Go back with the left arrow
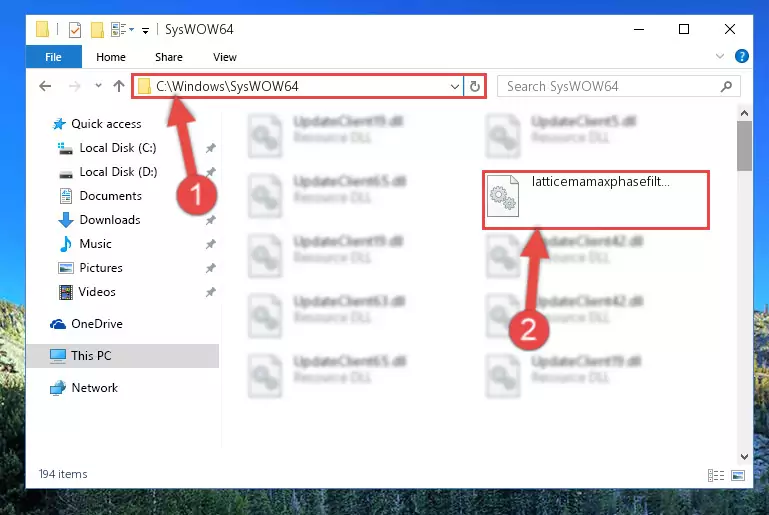This screenshot has height=515, width=769. 45,86
